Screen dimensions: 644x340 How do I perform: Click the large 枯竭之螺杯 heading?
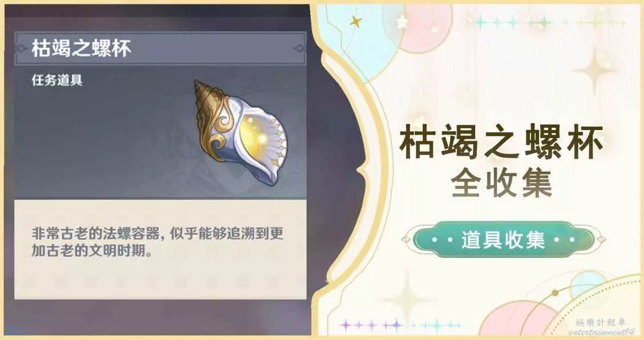[x=501, y=143]
